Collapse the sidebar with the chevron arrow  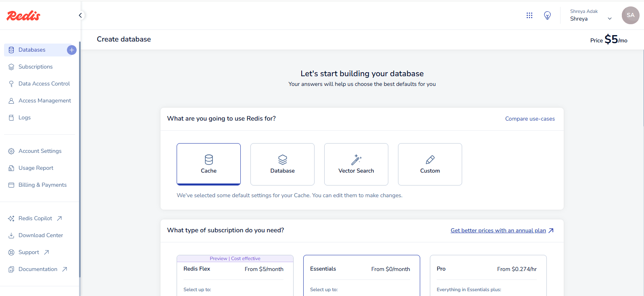tap(80, 15)
